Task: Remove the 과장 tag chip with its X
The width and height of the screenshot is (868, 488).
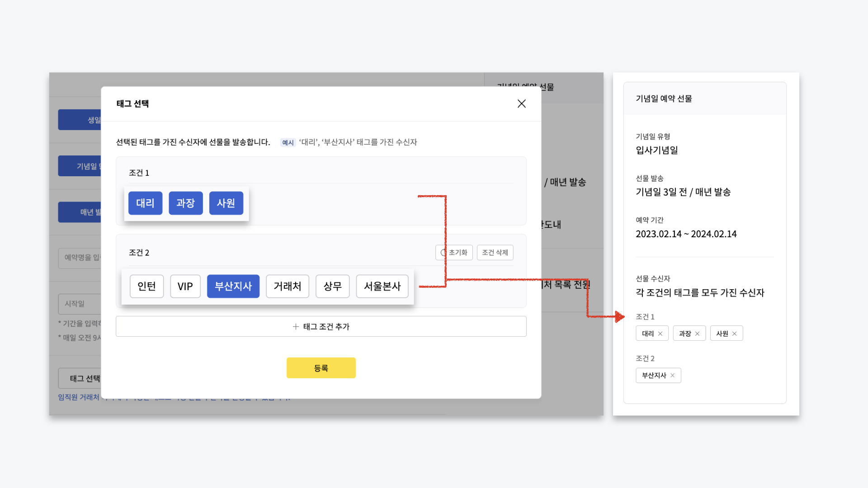Action: (697, 333)
